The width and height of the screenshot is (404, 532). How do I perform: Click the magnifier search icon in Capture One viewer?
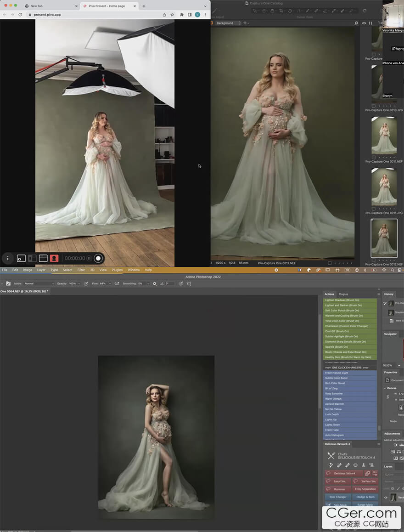coord(356,23)
